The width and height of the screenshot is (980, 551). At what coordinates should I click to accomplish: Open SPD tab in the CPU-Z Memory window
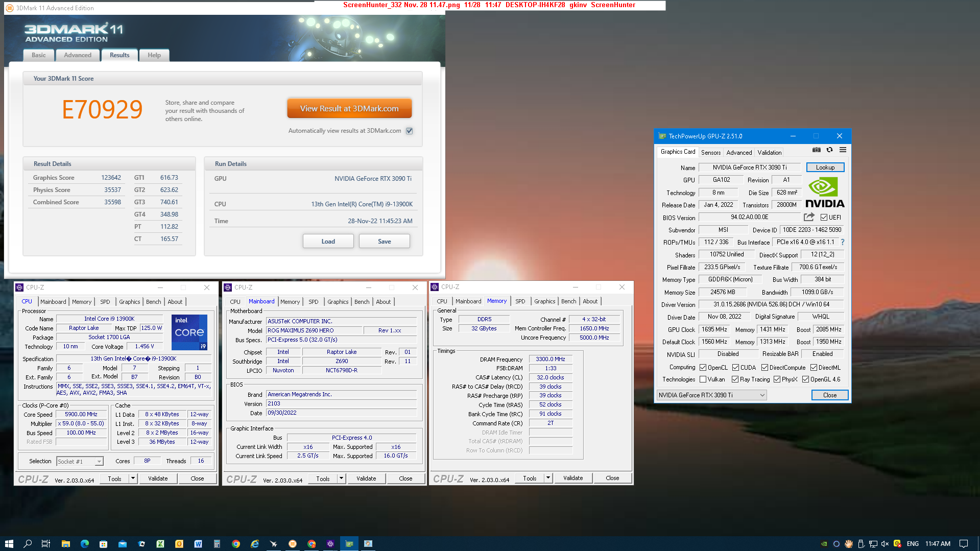[x=520, y=301]
